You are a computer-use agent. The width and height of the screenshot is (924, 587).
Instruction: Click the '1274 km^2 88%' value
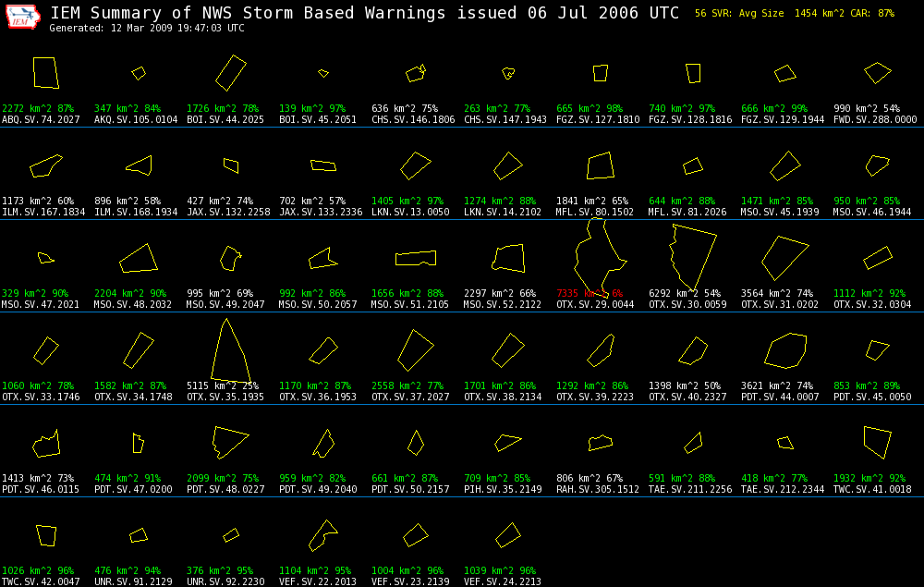pos(500,201)
